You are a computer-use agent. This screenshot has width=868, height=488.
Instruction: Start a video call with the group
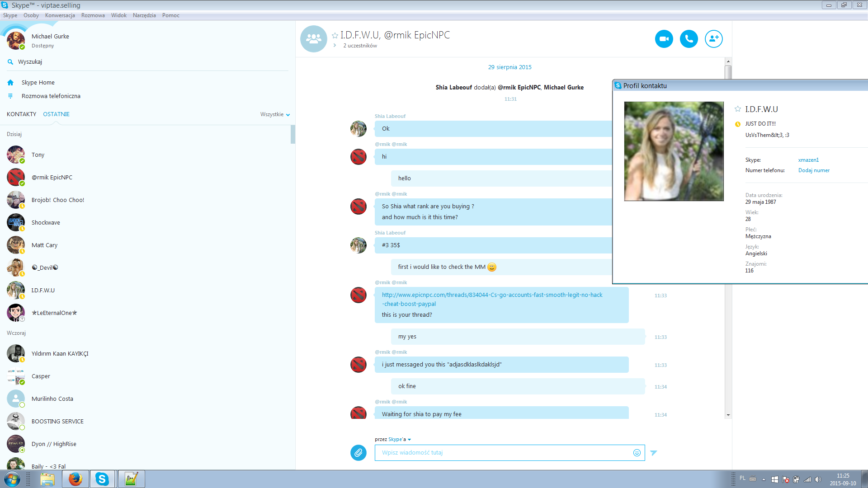[664, 39]
